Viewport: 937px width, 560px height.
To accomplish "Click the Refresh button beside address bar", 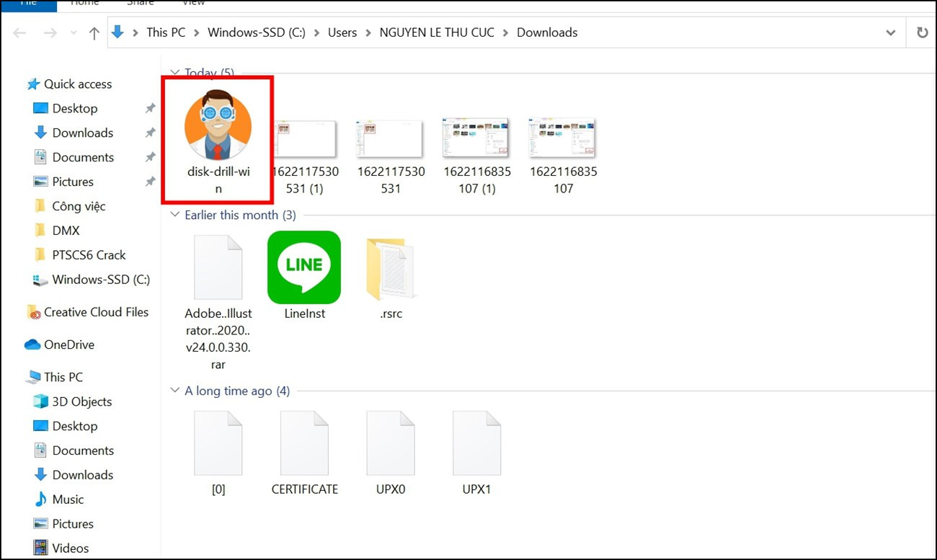I will tap(922, 33).
